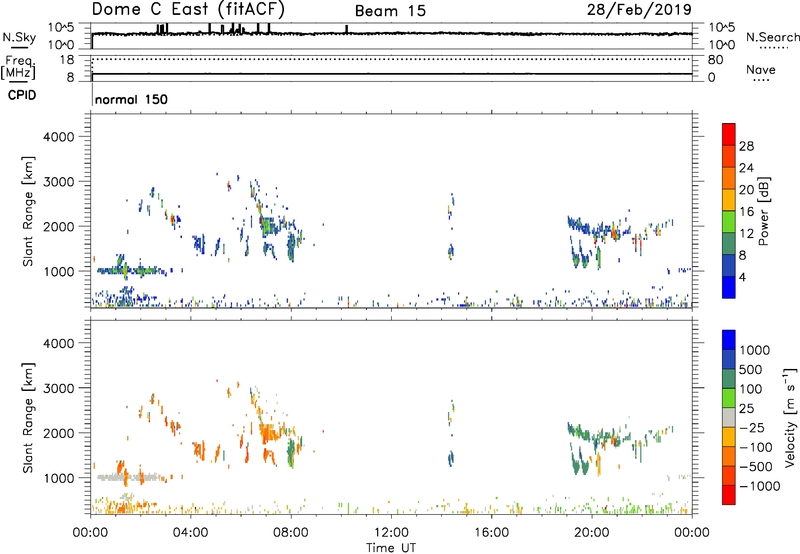The image size is (800, 554).
Task: Click the 'Nave' legend label
Action: click(x=761, y=70)
